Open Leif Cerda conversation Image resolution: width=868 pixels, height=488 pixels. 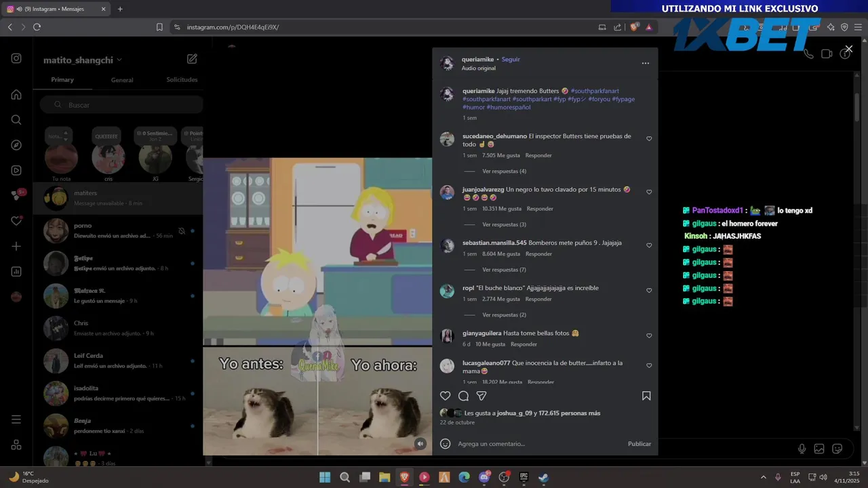[118, 361]
